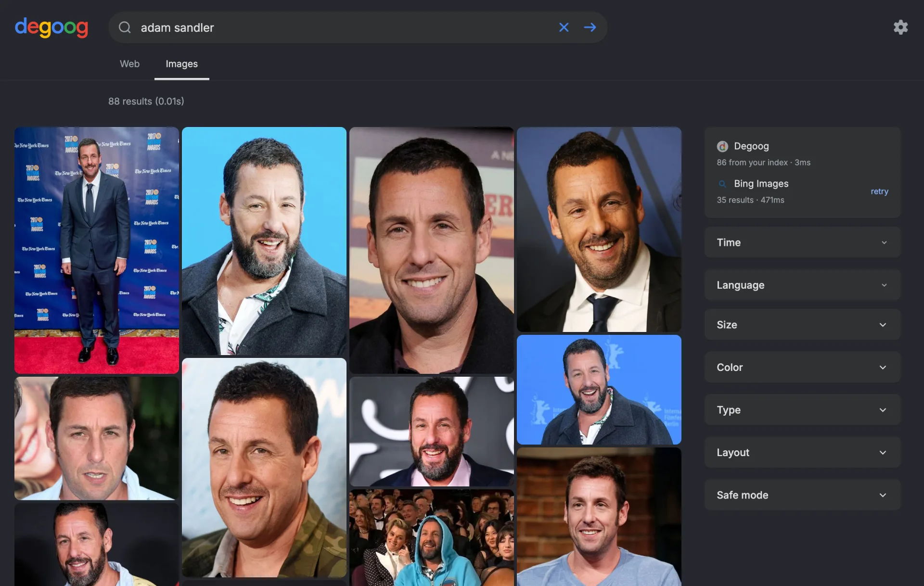Open the photo with a woman smiling at left
Viewport: 924px width, 586px height.
pos(97,438)
